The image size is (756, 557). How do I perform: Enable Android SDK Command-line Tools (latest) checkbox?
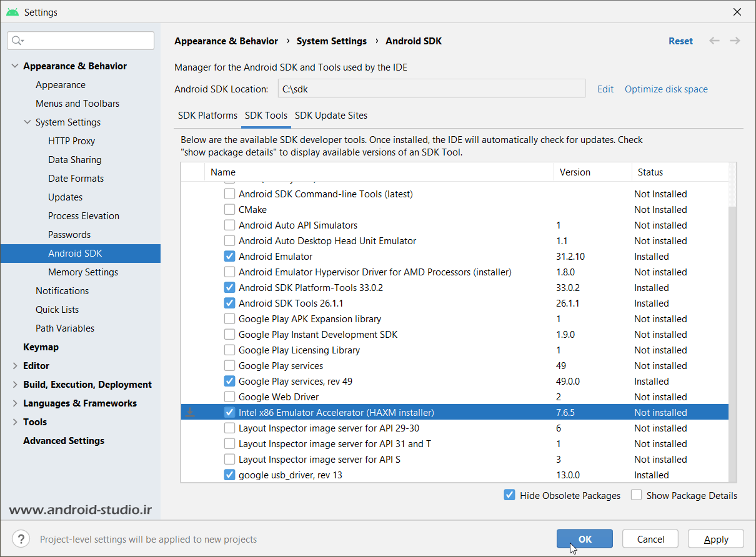coord(229,194)
